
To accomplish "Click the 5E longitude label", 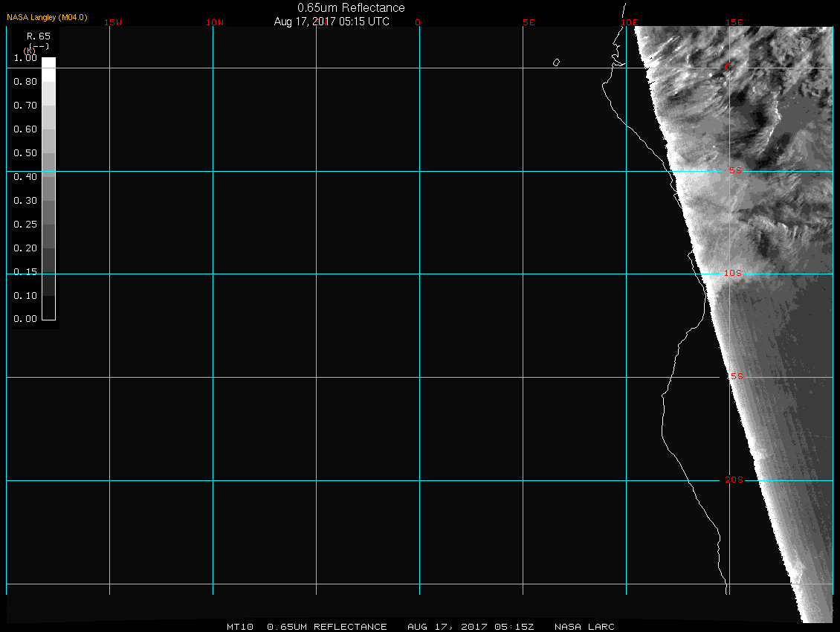I will [x=529, y=22].
